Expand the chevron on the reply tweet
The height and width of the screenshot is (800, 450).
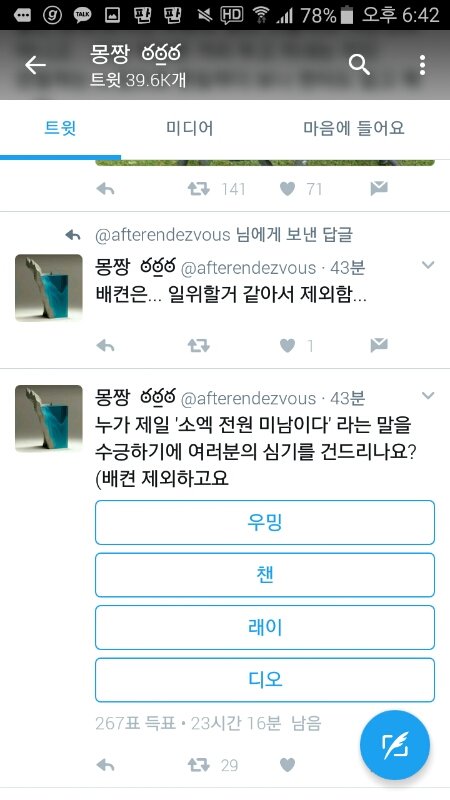(428, 265)
